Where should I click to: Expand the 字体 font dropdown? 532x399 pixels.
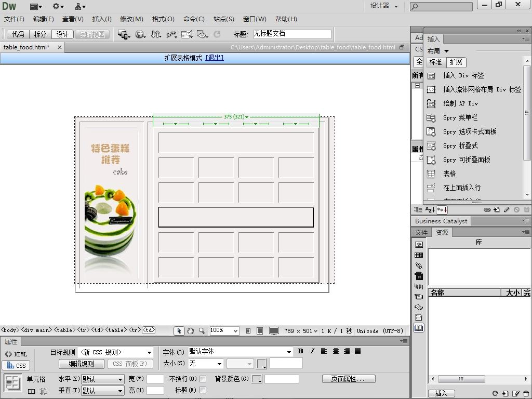click(289, 352)
